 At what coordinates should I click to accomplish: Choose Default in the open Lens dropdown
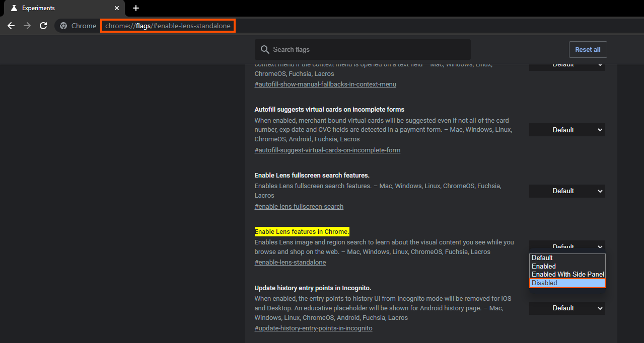point(567,258)
